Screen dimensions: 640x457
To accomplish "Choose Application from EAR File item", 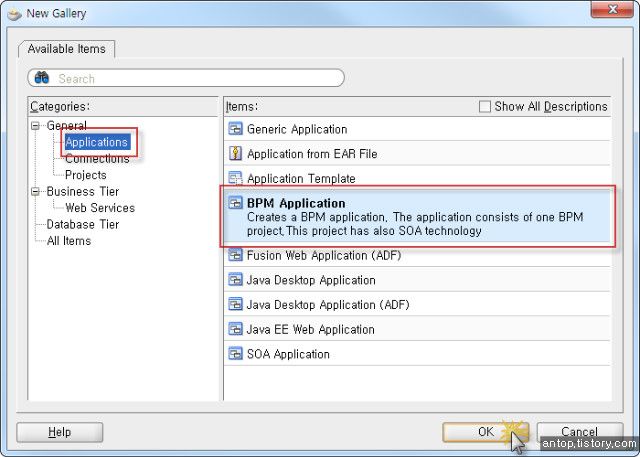I will (x=418, y=153).
